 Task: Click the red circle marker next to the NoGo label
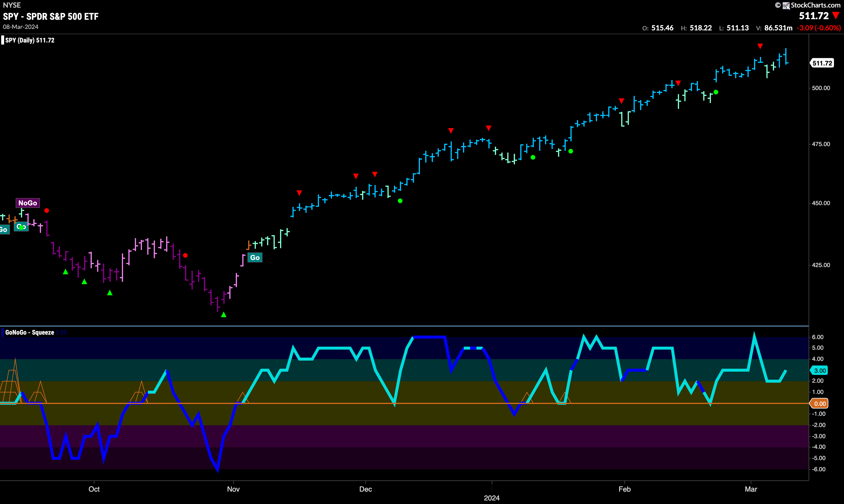(x=47, y=211)
